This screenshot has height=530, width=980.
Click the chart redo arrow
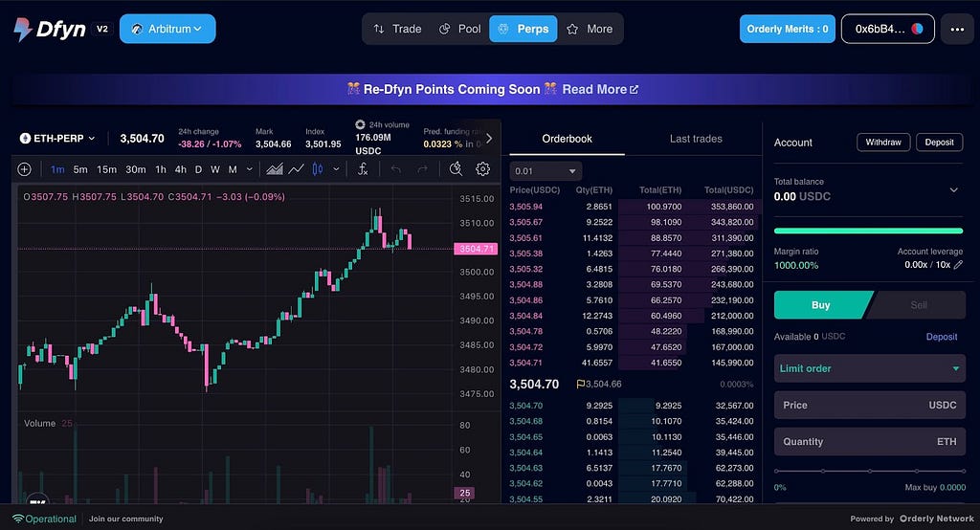click(x=422, y=169)
